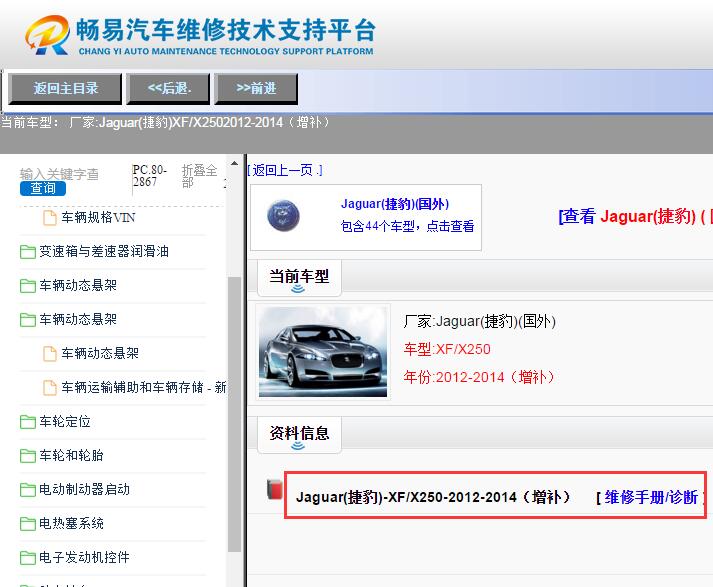Click folder icon of 电热塞系统
Image resolution: width=713 pixels, height=587 pixels.
(x=28, y=524)
